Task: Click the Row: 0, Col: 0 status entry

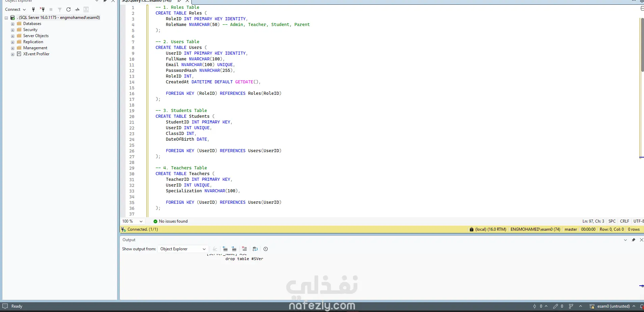Action: [612, 229]
